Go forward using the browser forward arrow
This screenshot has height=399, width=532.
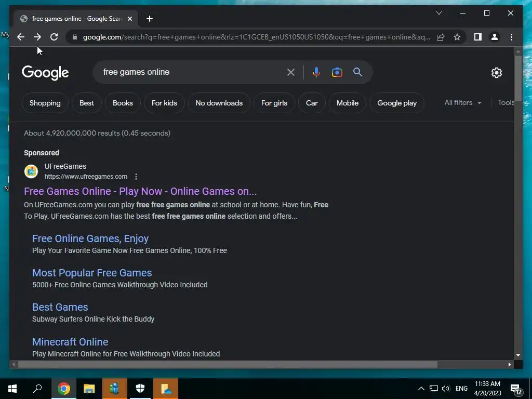pos(37,37)
